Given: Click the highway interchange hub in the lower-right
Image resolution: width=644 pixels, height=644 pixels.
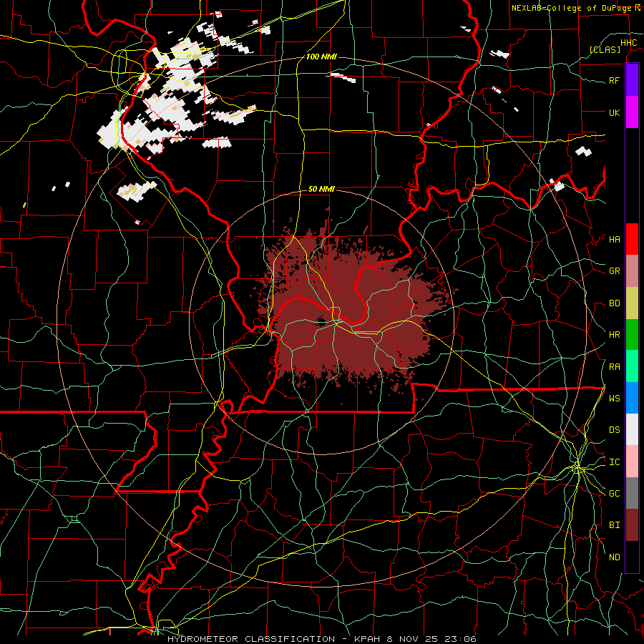Looking at the screenshot, I should [x=577, y=467].
